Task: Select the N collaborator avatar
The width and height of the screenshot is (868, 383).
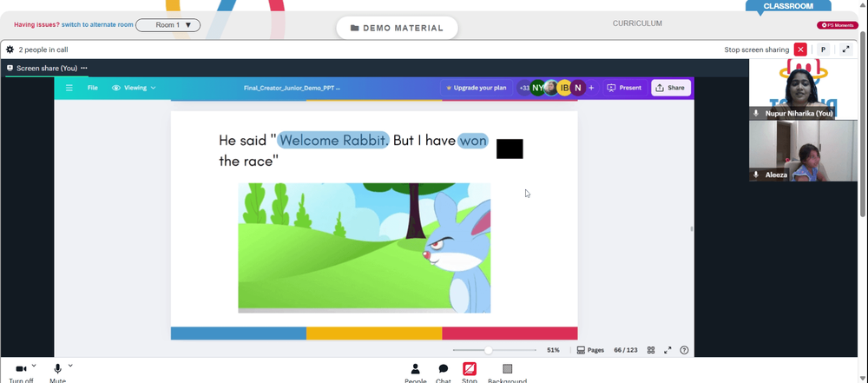Action: click(578, 88)
